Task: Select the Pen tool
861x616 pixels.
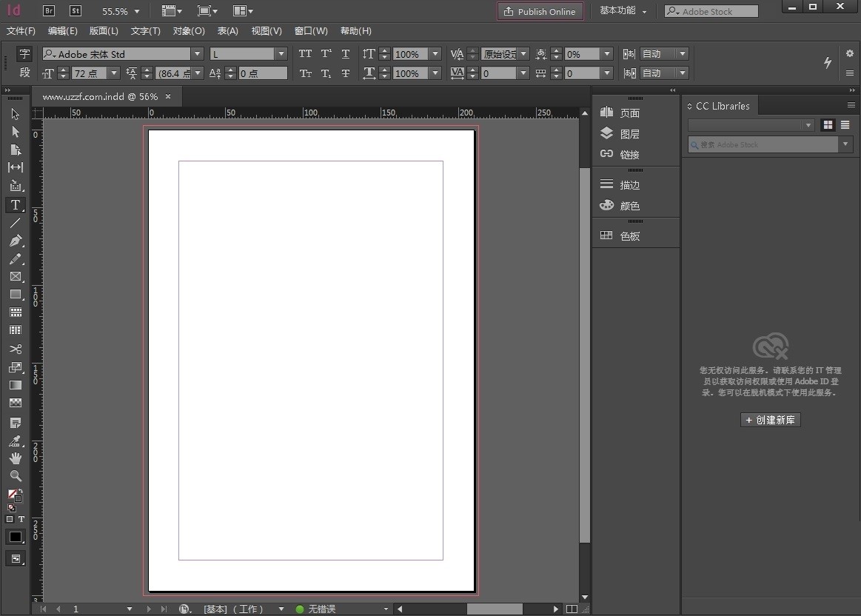Action: [16, 241]
